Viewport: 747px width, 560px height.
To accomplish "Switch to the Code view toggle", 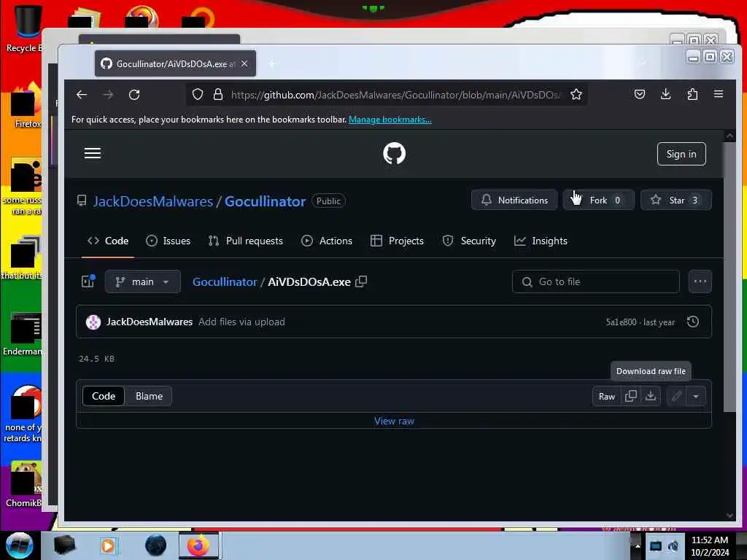I will (104, 396).
